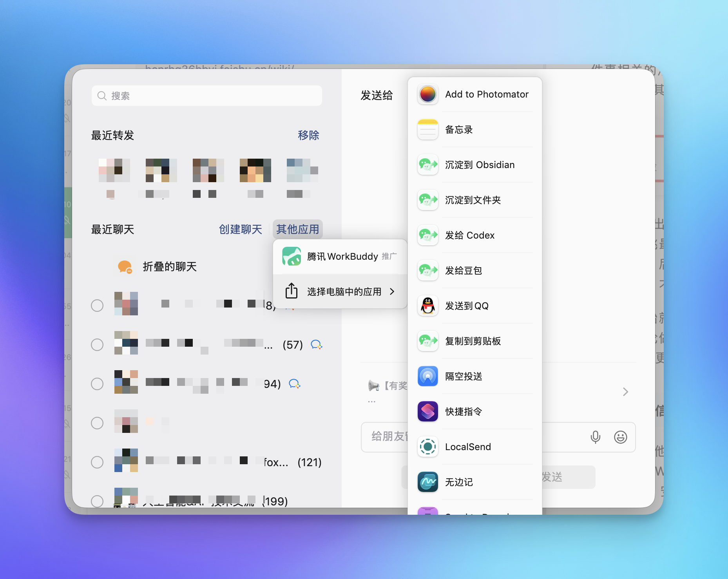
Task: Expand the announcement row chevron on the right
Action: pos(625,392)
